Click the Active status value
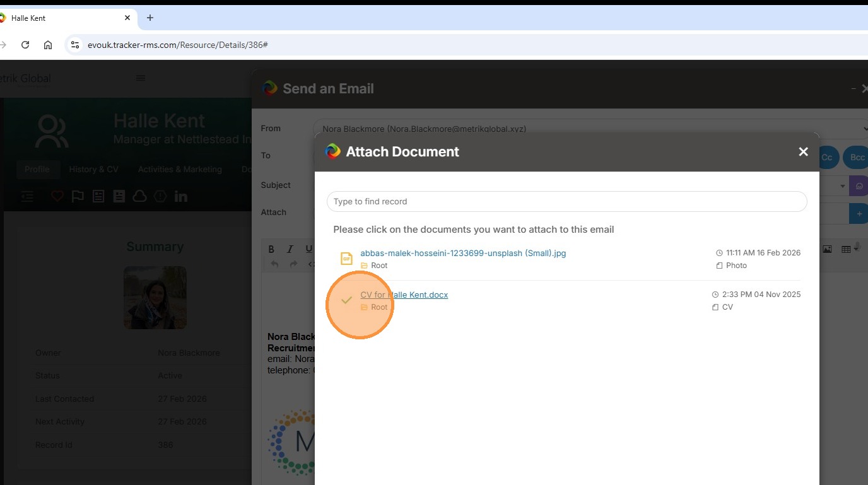868x485 pixels. (170, 375)
